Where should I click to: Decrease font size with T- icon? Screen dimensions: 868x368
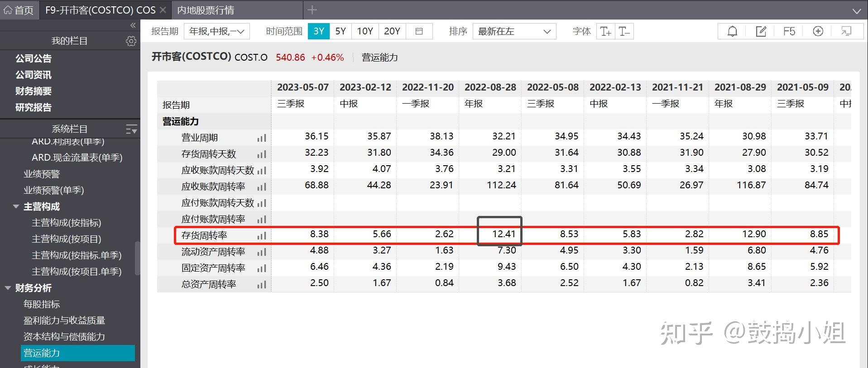click(624, 31)
